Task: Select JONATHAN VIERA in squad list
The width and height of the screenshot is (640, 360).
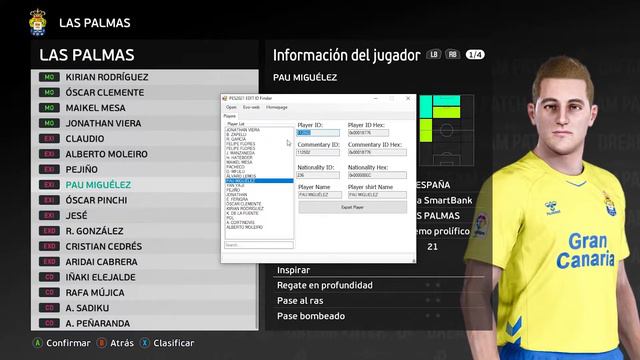Action: [x=144, y=123]
